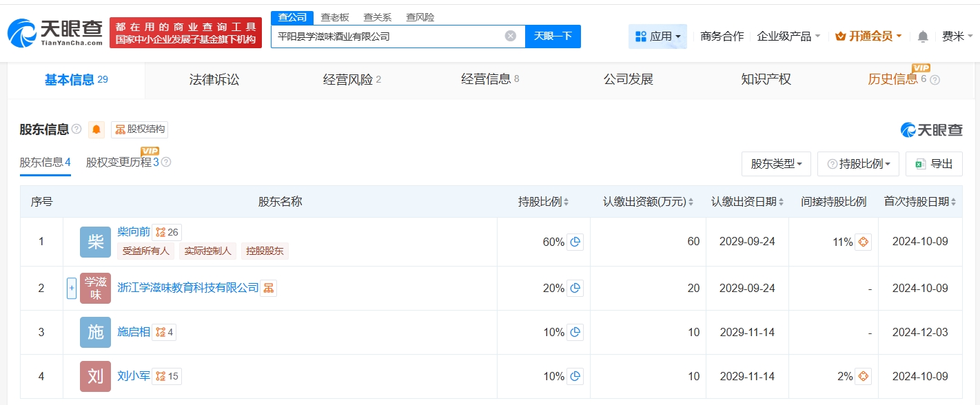Viewport: 980px width, 405px height.
Task: Click the 天眼一下 search button
Action: (x=553, y=37)
